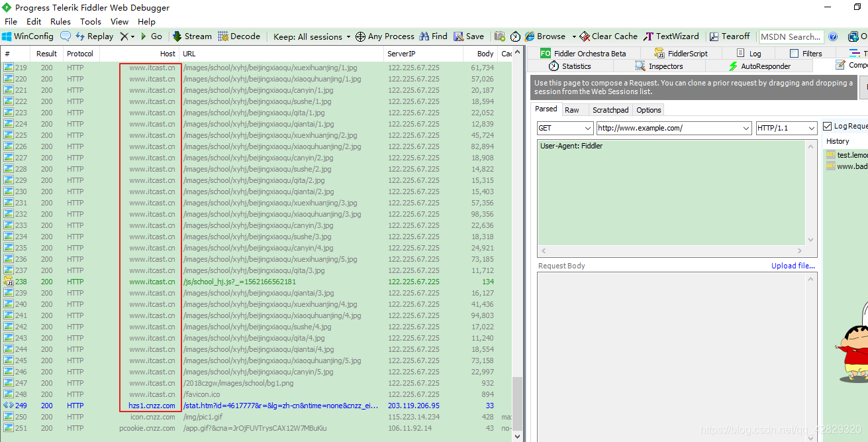
Task: Select session 250 icon.cnzz.com row
Action: click(x=257, y=417)
